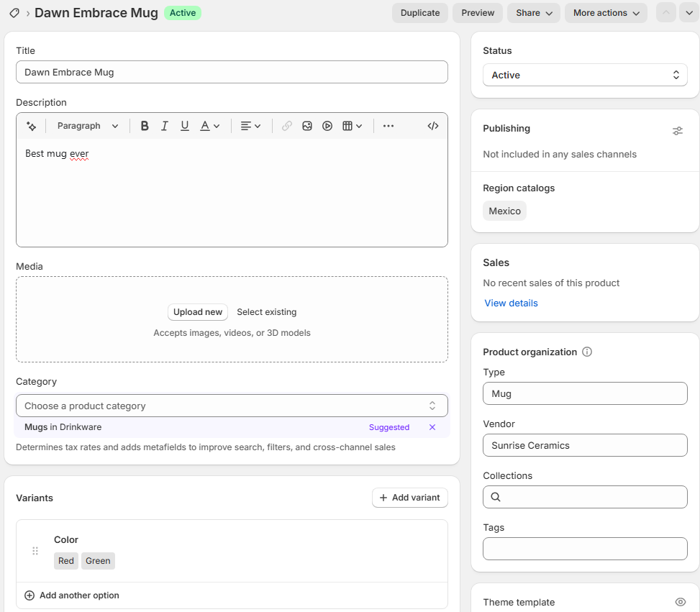Open the Status dropdown showing Active

click(x=584, y=74)
